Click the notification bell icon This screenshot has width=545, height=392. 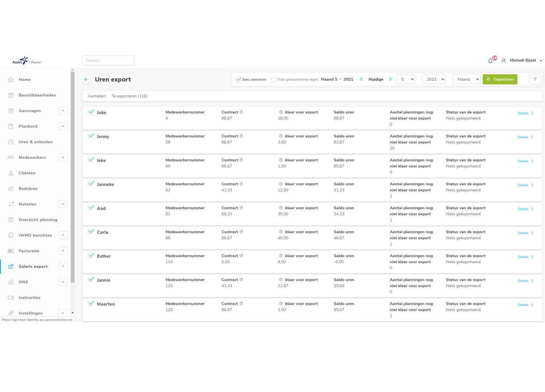(490, 61)
